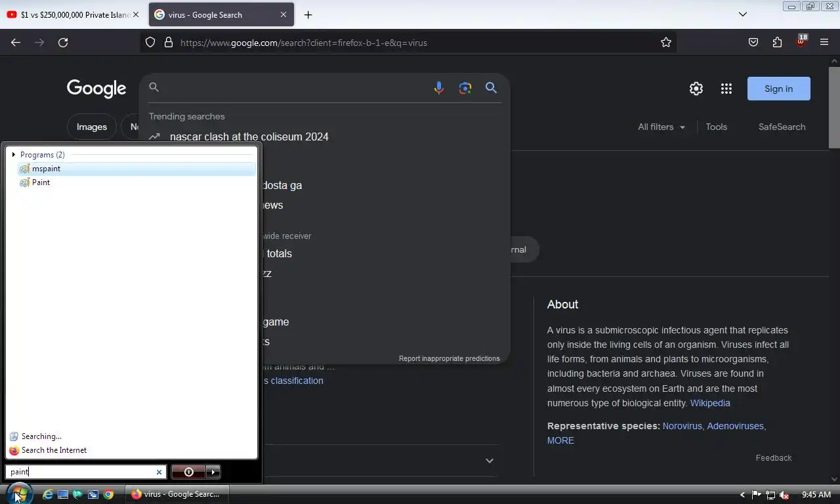
Task: Open the Google apps grid
Action: pyautogui.click(x=726, y=89)
